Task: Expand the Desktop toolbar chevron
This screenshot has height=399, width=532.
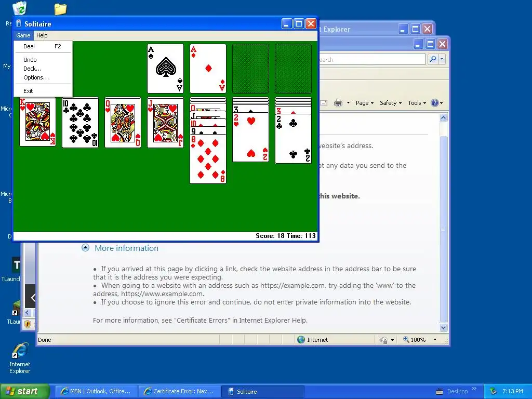Action: [x=474, y=389]
